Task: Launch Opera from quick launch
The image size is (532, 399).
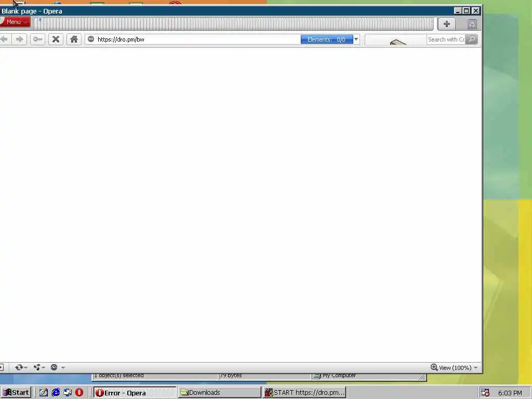Action: [79, 393]
